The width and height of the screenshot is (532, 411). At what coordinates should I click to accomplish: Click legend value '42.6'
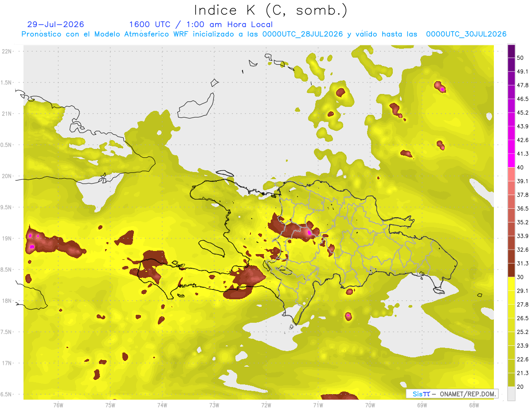[523, 140]
